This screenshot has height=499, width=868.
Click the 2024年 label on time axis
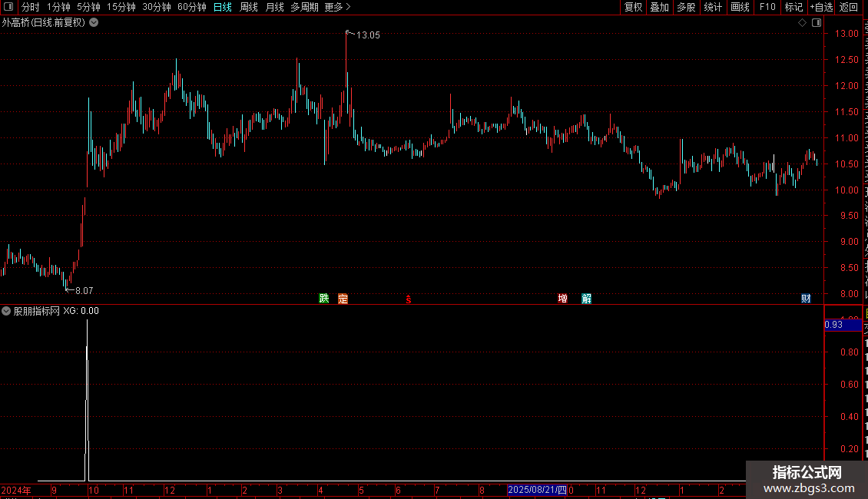click(x=16, y=491)
